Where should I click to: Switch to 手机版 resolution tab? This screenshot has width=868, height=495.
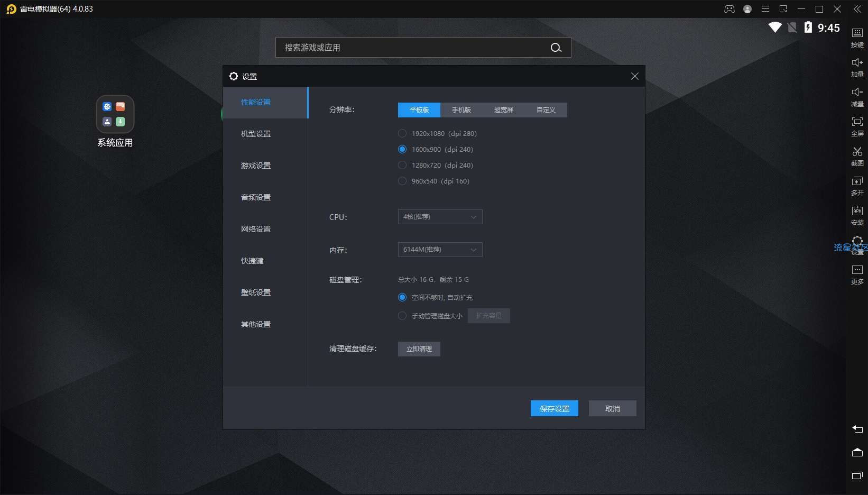coord(461,110)
